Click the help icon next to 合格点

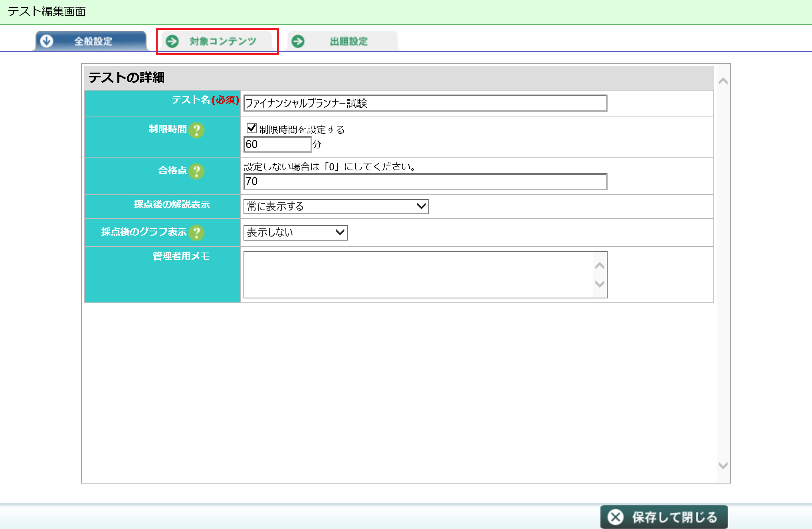pos(196,171)
